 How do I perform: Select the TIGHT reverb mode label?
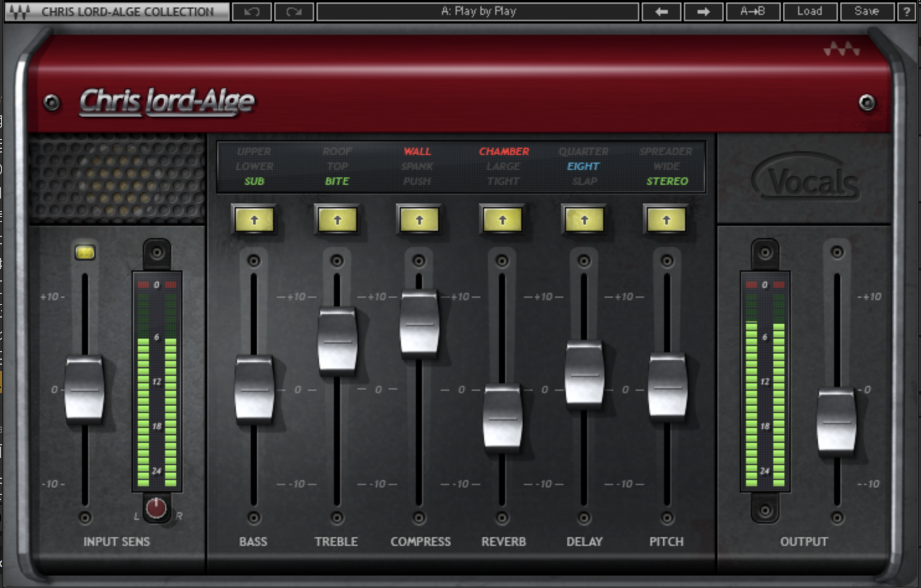click(503, 181)
